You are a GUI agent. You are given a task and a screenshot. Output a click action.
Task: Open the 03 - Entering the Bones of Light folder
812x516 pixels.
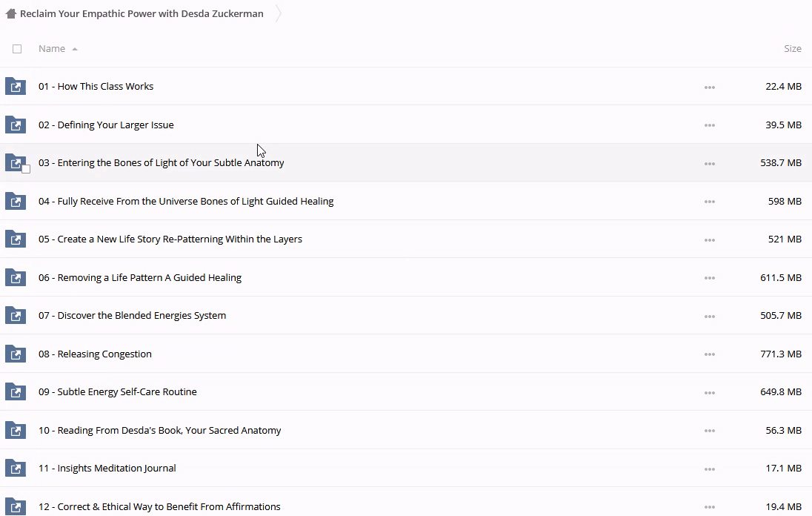161,163
